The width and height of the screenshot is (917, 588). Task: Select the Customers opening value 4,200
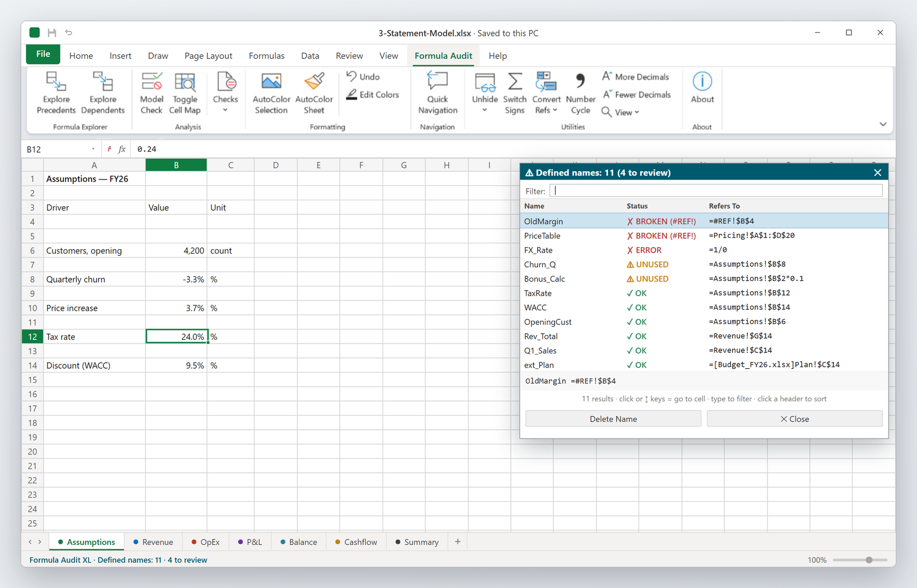(176, 250)
